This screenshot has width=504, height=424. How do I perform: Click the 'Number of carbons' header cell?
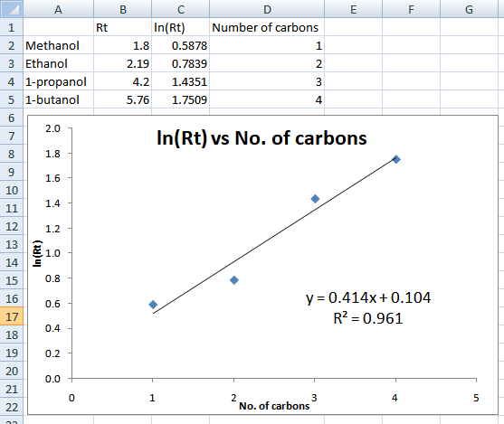267,27
